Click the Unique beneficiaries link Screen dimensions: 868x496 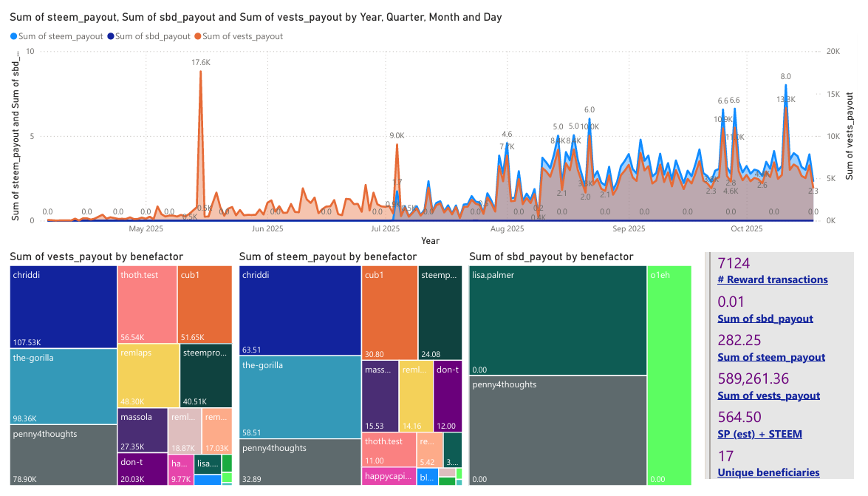point(768,473)
